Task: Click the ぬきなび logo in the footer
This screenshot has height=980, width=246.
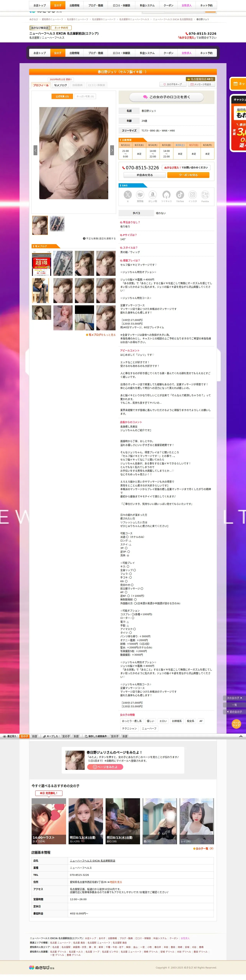Action: 42,968
